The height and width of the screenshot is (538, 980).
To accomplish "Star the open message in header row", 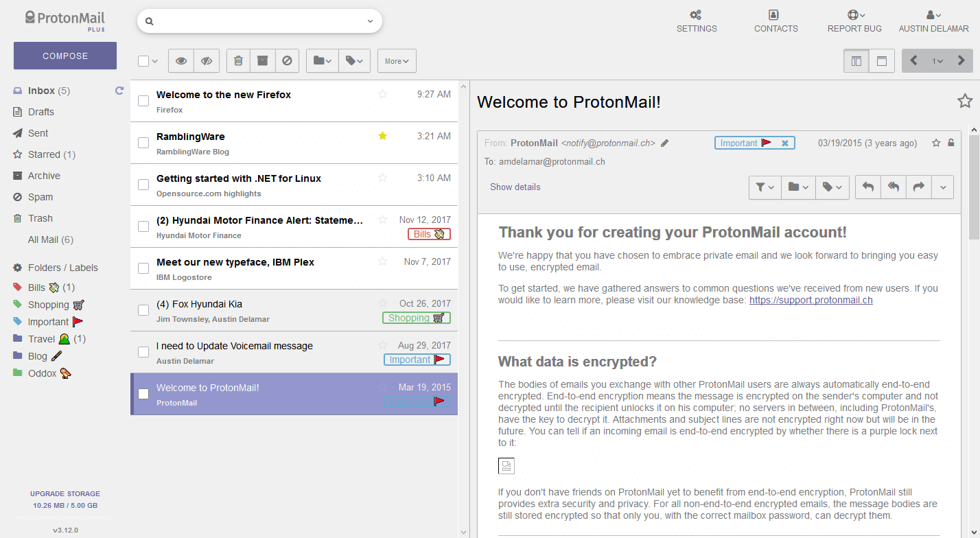I will coord(936,143).
